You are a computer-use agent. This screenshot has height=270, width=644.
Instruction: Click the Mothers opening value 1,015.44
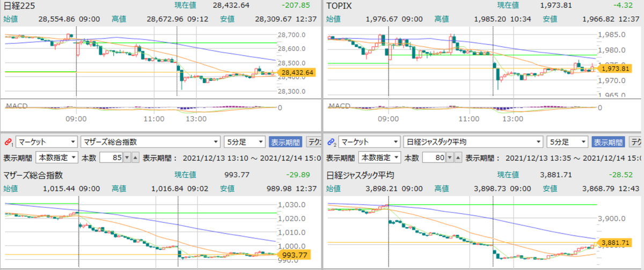58,188
